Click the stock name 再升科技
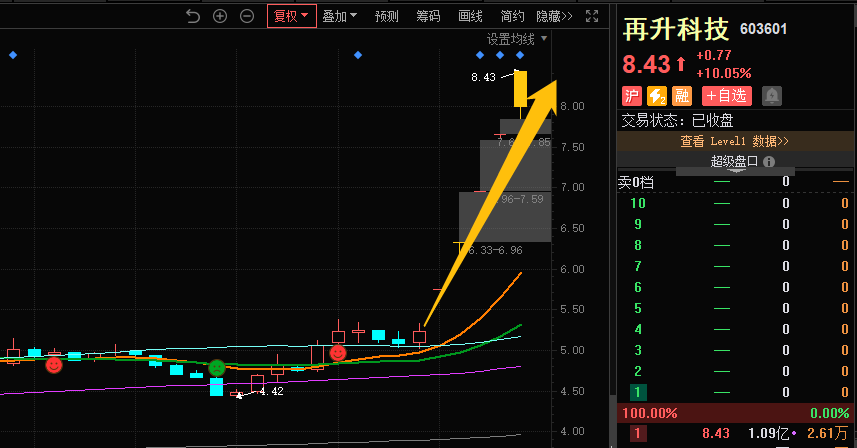Viewport: 857px width, 448px height. pos(676,29)
